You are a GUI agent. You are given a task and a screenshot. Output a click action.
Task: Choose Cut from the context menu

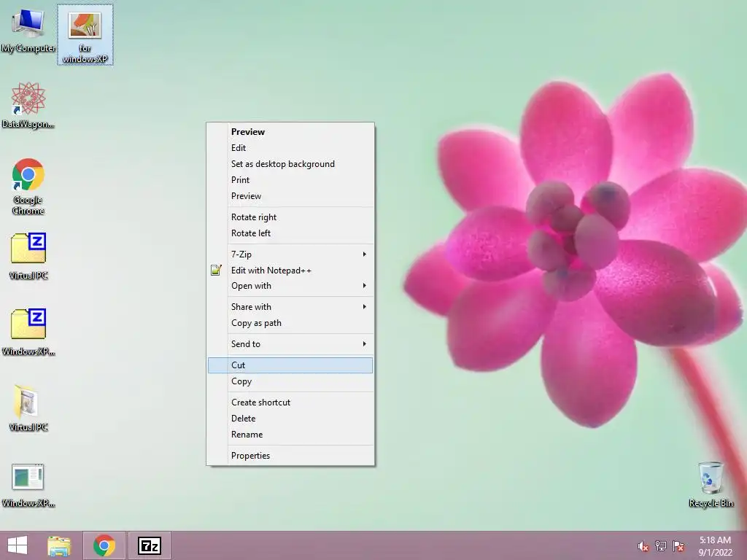[x=290, y=365]
